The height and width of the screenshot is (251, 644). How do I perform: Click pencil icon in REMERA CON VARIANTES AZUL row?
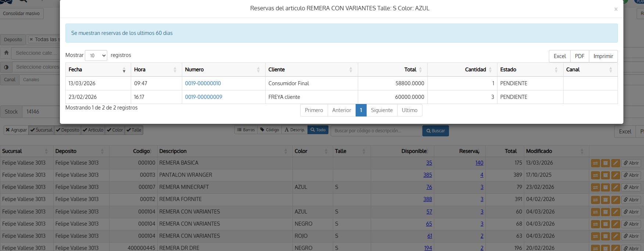(616, 212)
